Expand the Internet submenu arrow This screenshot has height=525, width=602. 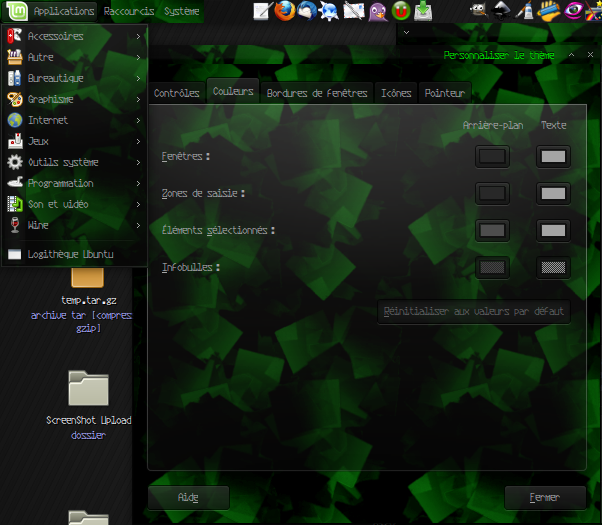(138, 120)
